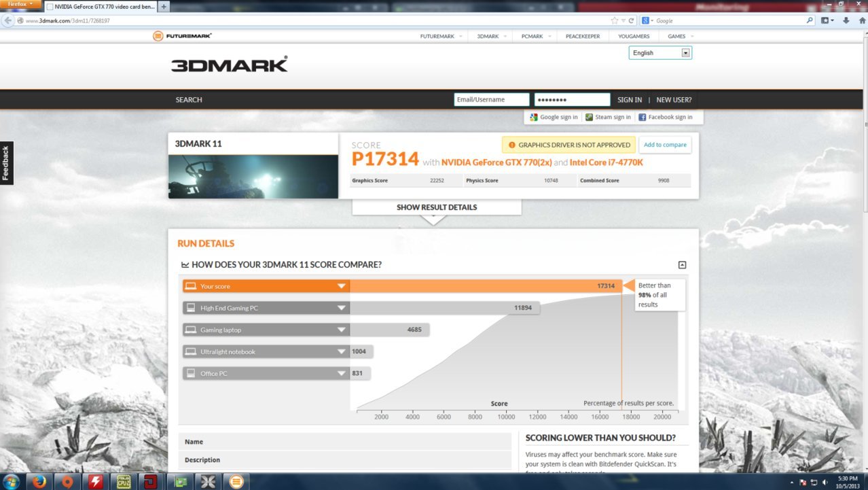The height and width of the screenshot is (490, 868).
Task: Click the Combined Score value 9908
Action: (x=664, y=181)
